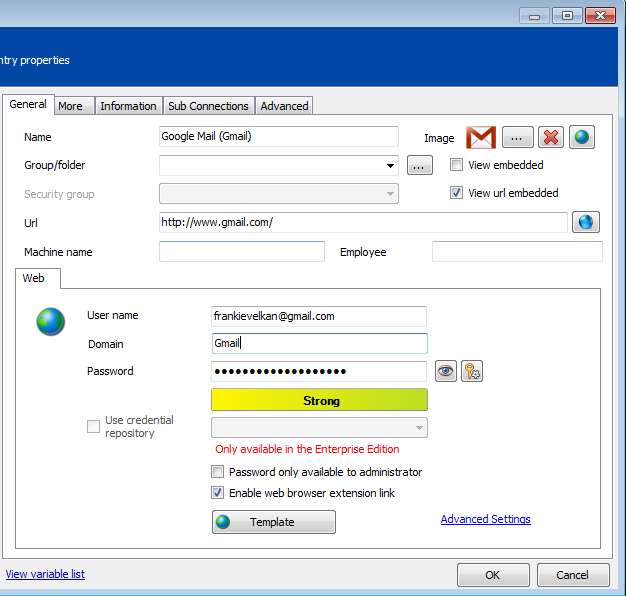Click the key password generator icon

(472, 371)
